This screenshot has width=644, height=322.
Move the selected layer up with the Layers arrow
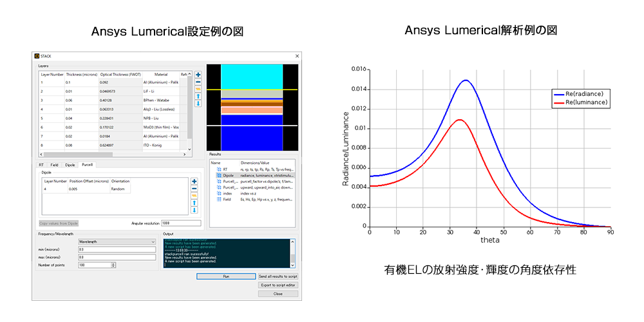(198, 96)
